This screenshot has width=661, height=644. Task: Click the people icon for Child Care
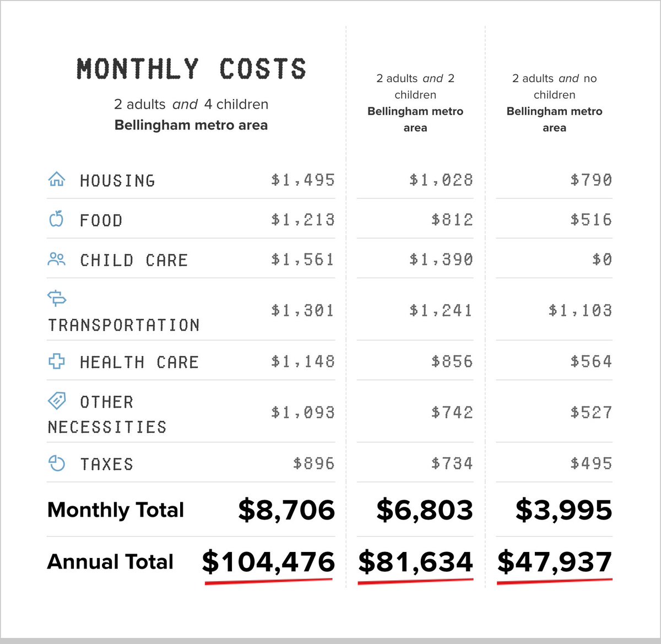pos(57,259)
